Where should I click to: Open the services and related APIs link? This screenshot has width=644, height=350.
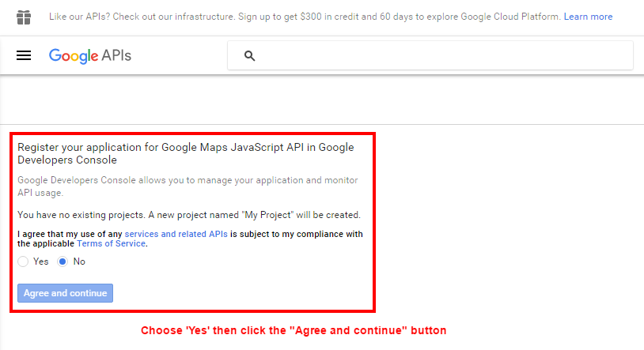[176, 234]
